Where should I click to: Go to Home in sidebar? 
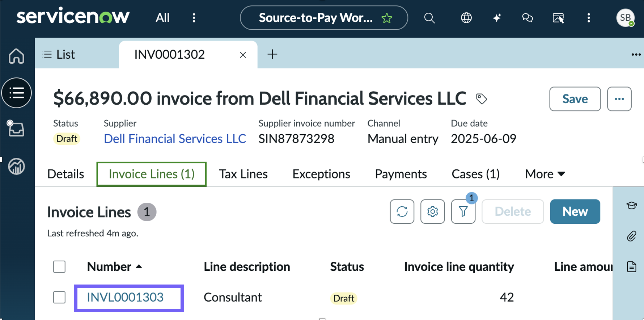point(17,56)
